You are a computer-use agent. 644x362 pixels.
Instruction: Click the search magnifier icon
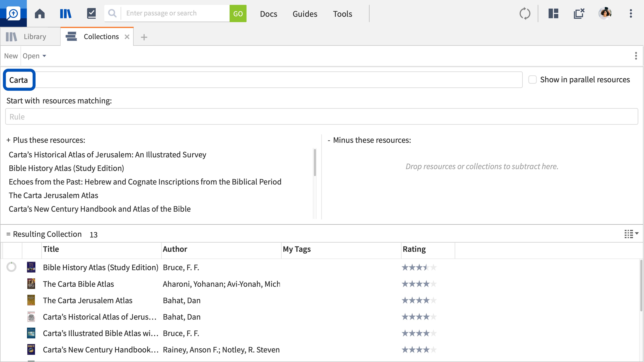coord(113,13)
